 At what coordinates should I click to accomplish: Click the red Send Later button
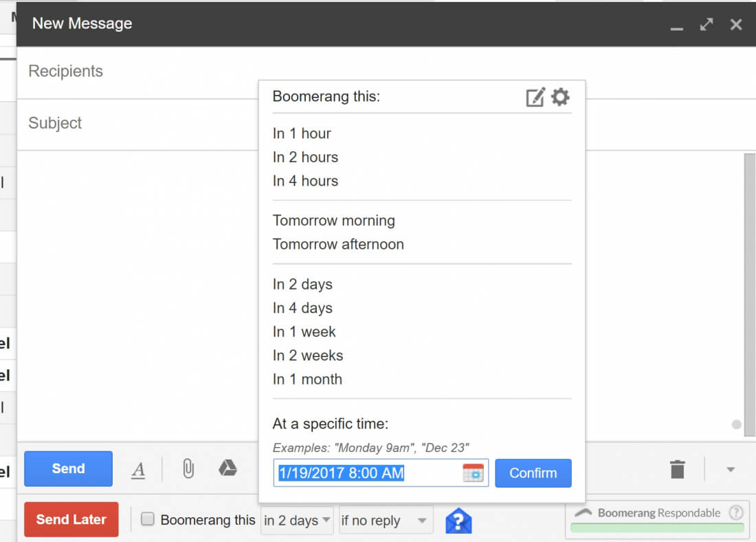(x=71, y=519)
